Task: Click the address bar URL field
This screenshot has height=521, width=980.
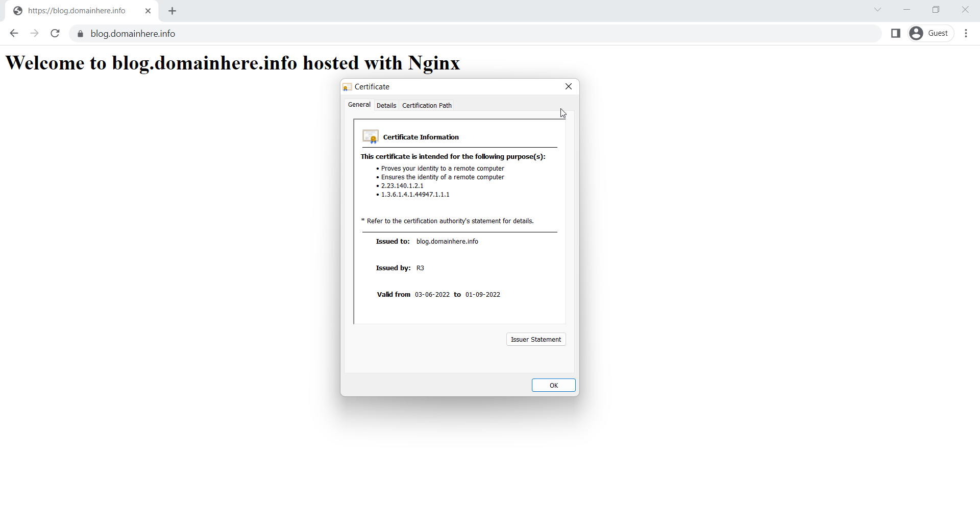Action: [x=475, y=34]
